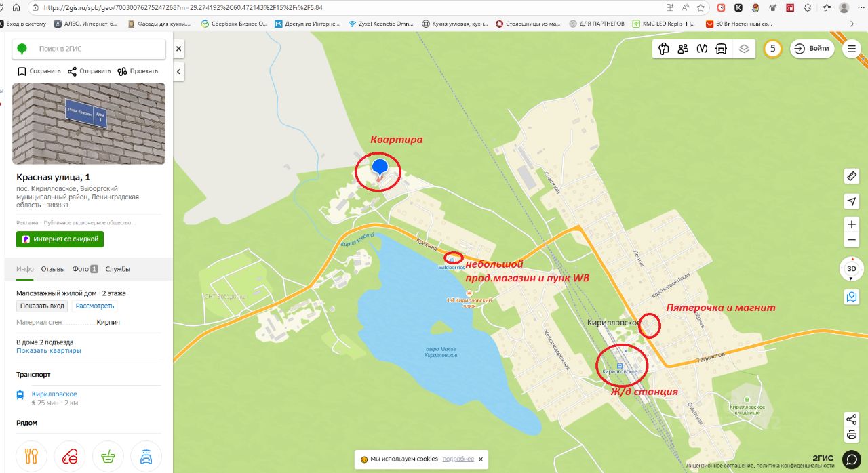Zoom in with the plus button
Image resolution: width=868 pixels, height=473 pixels.
852,224
